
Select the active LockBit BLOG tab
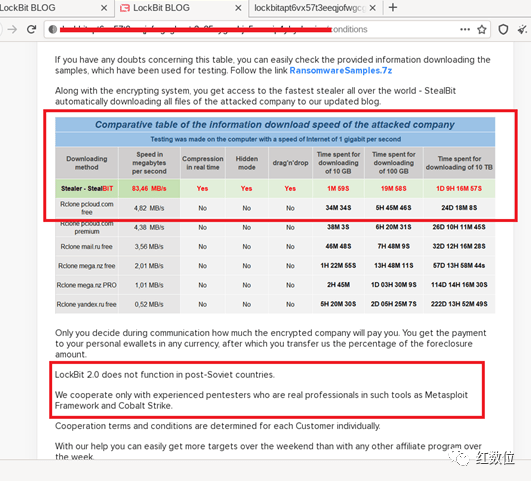(181, 8)
